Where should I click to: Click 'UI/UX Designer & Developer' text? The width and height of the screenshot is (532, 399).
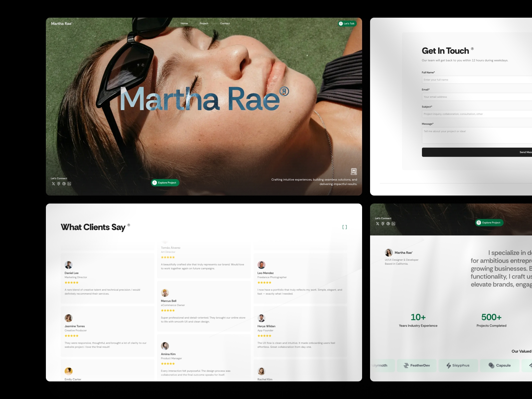[x=402, y=260]
